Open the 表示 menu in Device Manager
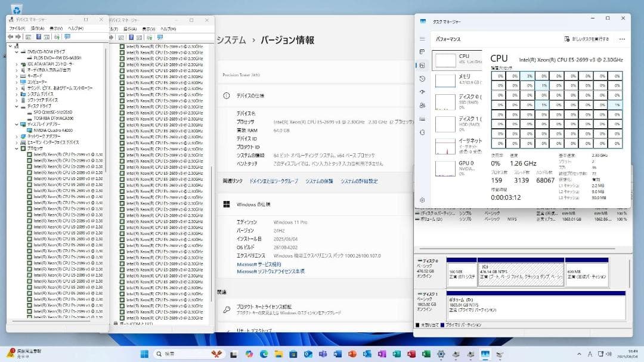 coord(56,29)
